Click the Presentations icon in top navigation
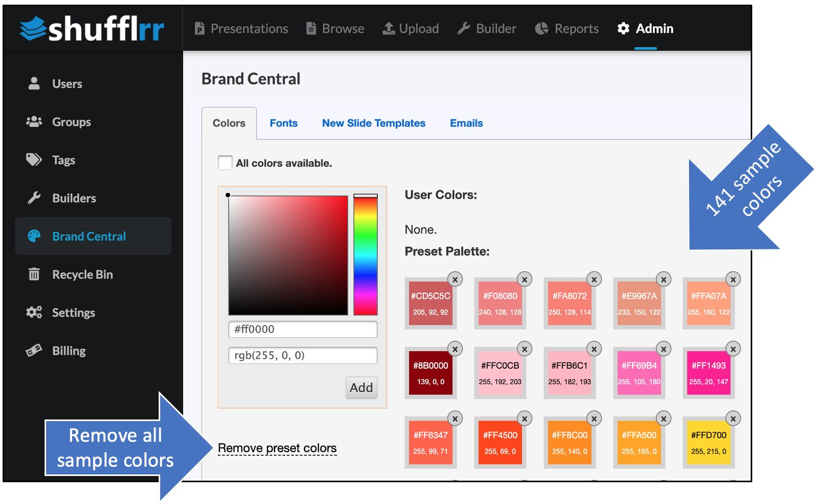Image resolution: width=816 pixels, height=504 pixels. click(200, 29)
